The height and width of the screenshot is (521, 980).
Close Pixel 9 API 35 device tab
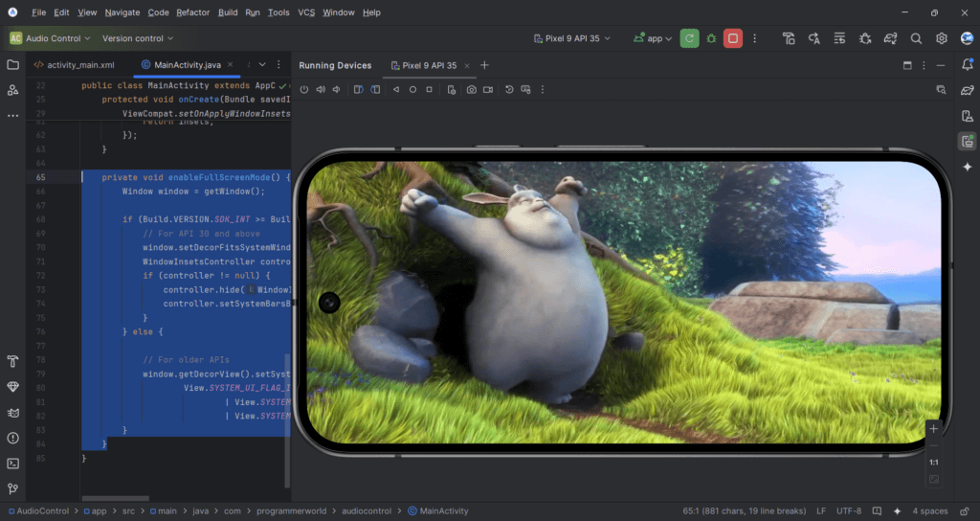pyautogui.click(x=467, y=66)
